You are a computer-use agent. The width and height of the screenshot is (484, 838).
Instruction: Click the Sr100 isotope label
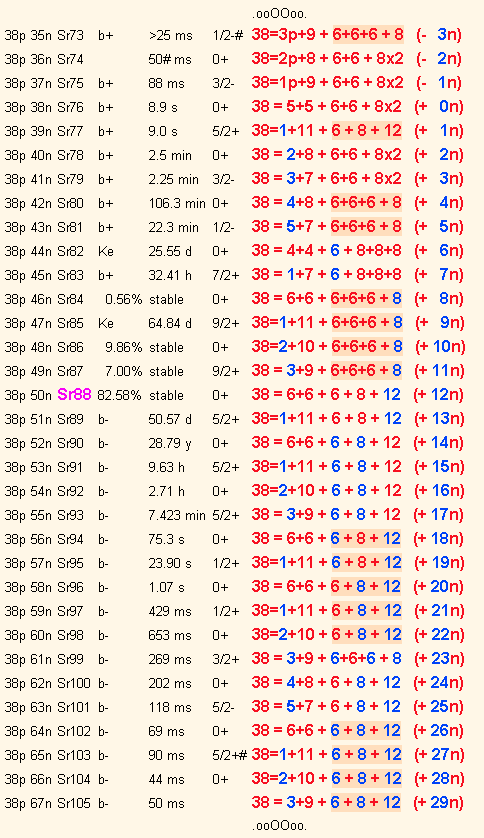tap(74, 683)
